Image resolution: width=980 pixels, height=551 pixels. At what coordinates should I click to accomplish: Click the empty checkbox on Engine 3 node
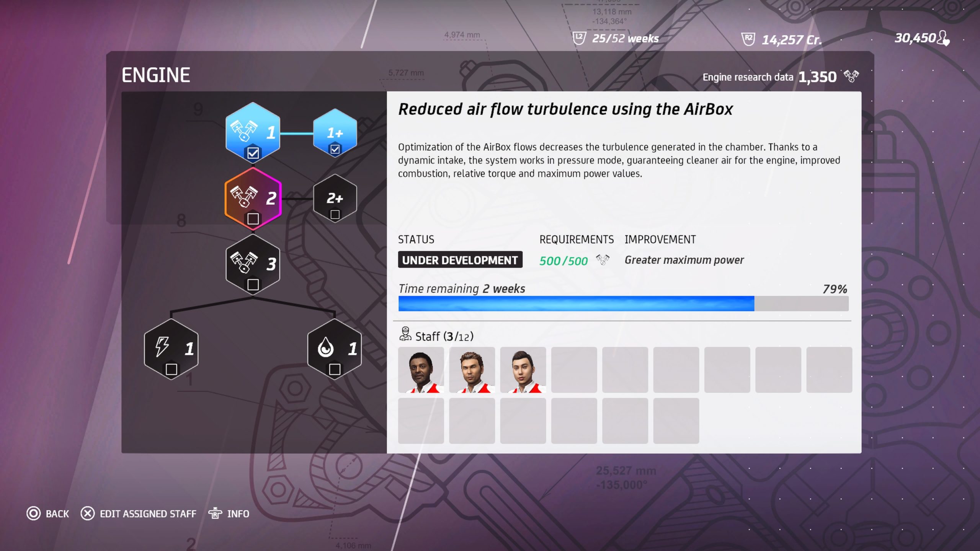[x=253, y=285]
